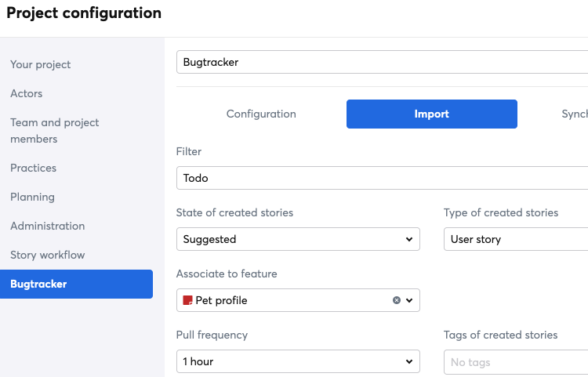Open the partially visible Synchronization tab
This screenshot has width=588, height=377.
pos(575,114)
